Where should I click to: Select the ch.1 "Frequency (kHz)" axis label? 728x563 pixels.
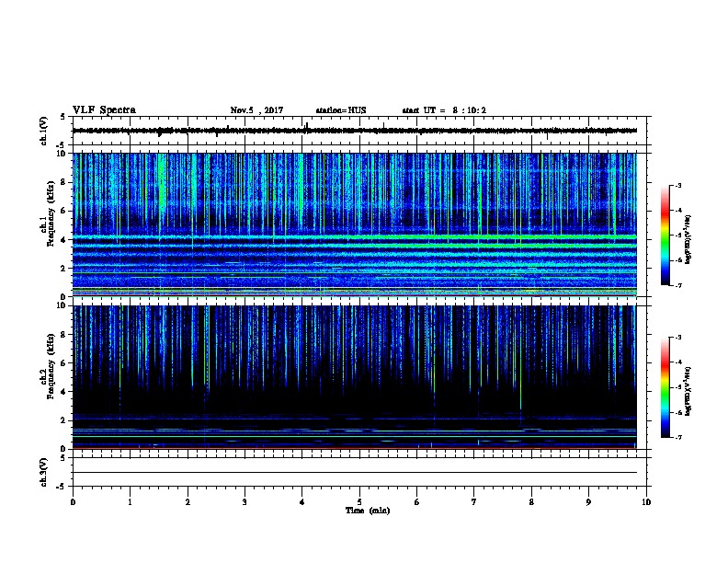51,214
